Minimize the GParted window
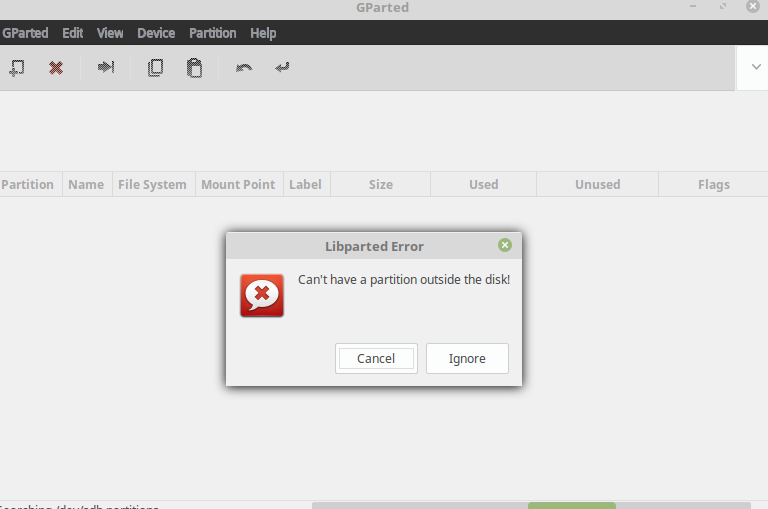Image resolution: width=768 pixels, height=509 pixels. [x=693, y=6]
